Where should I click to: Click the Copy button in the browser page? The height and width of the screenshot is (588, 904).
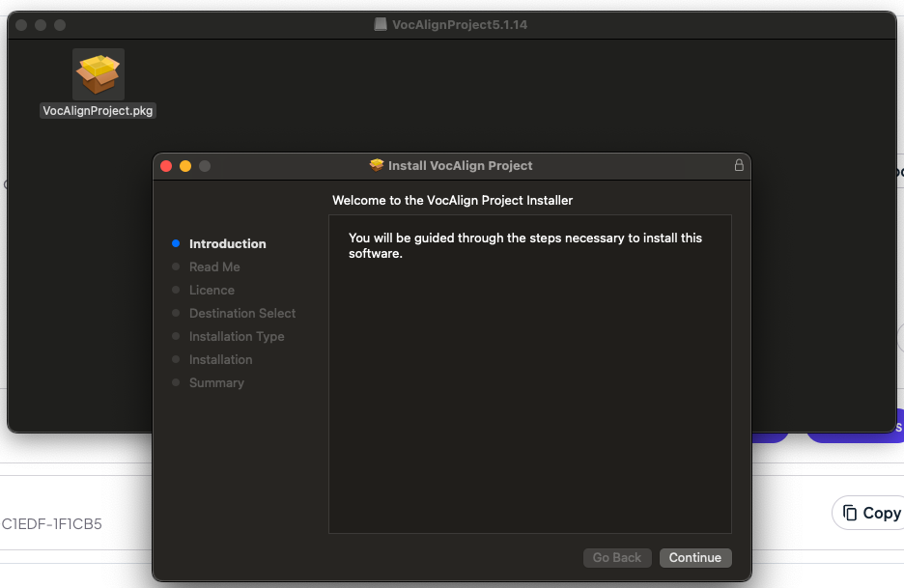869,513
